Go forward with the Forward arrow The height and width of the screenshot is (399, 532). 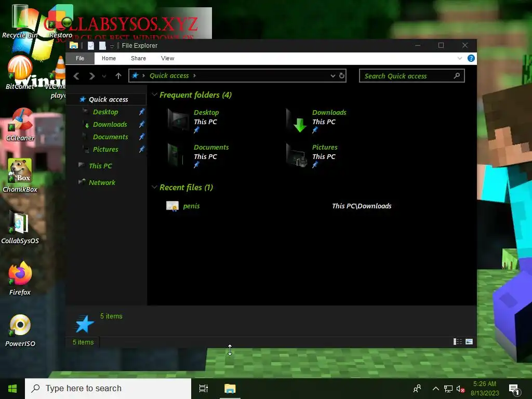[91, 76]
